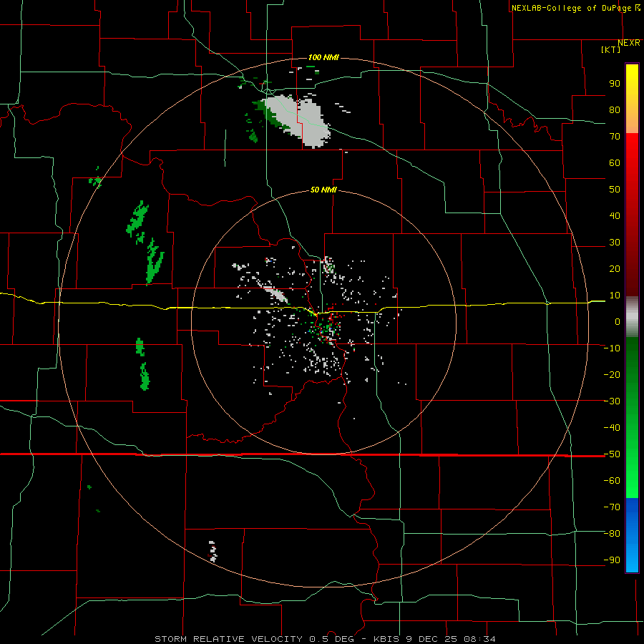Click the Storm Relative Velocity caption text
644x644 pixels.
[x=325, y=639]
